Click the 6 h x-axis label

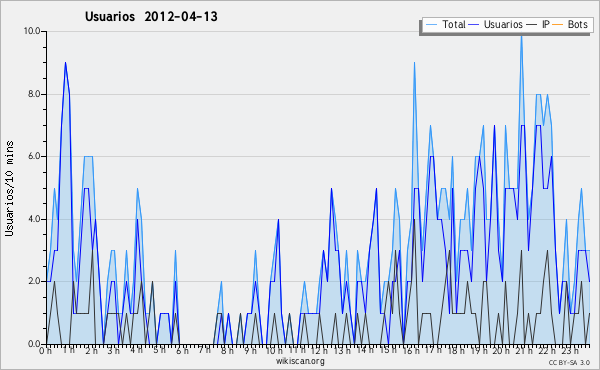point(183,350)
